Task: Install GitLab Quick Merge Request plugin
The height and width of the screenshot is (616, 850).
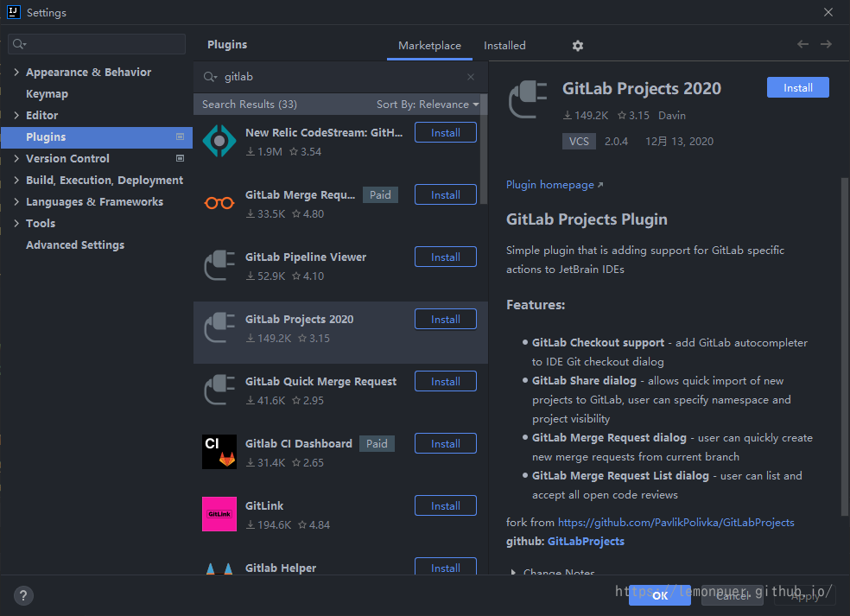Action: click(446, 381)
